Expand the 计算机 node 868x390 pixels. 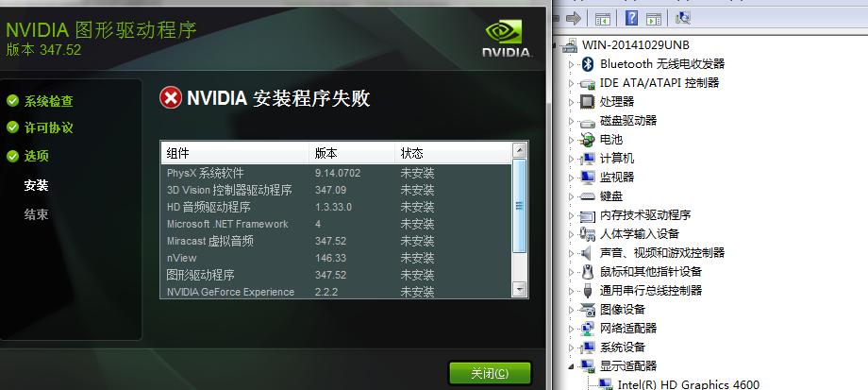pyautogui.click(x=572, y=159)
